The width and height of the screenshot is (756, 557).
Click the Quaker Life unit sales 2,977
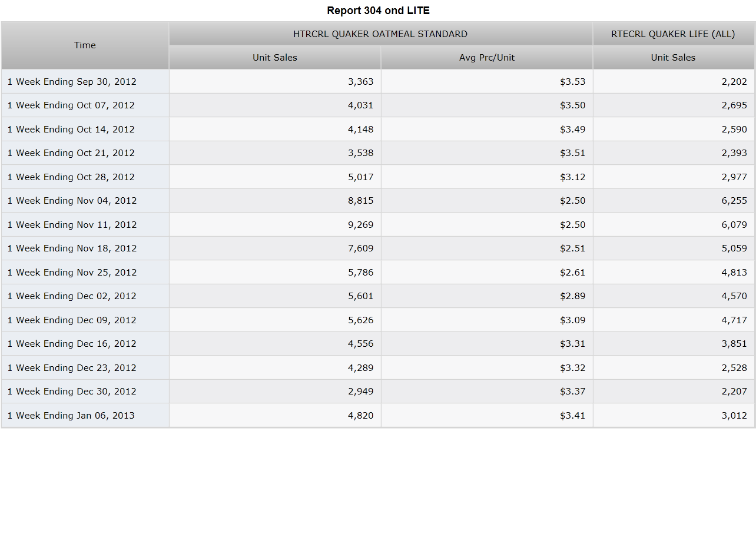(x=734, y=177)
